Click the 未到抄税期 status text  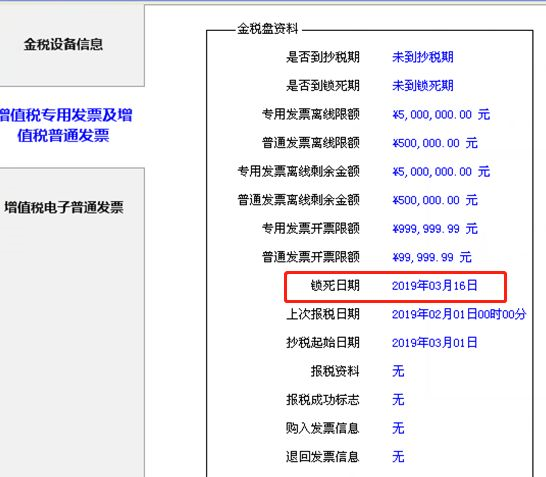tap(423, 57)
